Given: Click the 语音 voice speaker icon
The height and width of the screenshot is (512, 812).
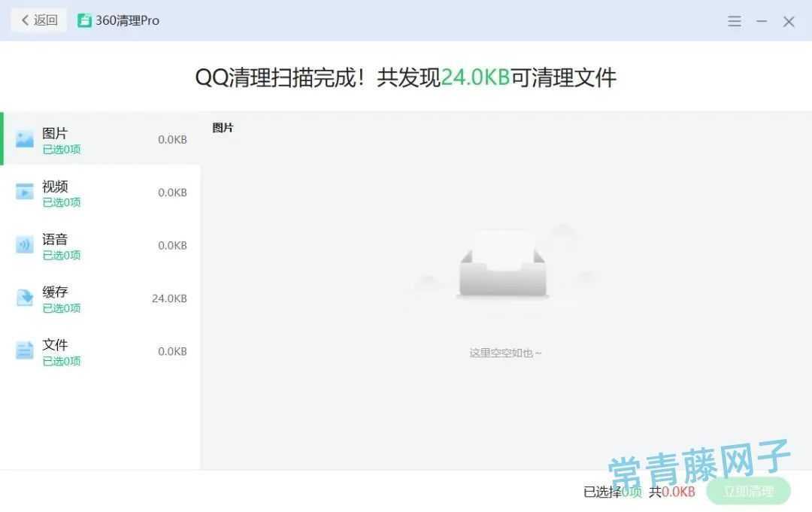Looking at the screenshot, I should tap(24, 244).
